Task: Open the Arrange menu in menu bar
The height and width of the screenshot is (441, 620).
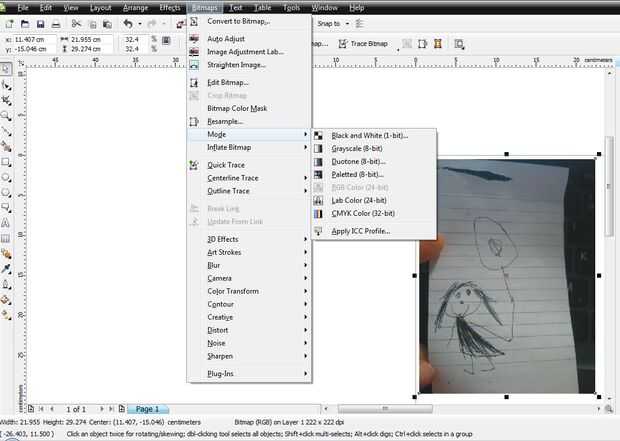Action: [x=136, y=8]
